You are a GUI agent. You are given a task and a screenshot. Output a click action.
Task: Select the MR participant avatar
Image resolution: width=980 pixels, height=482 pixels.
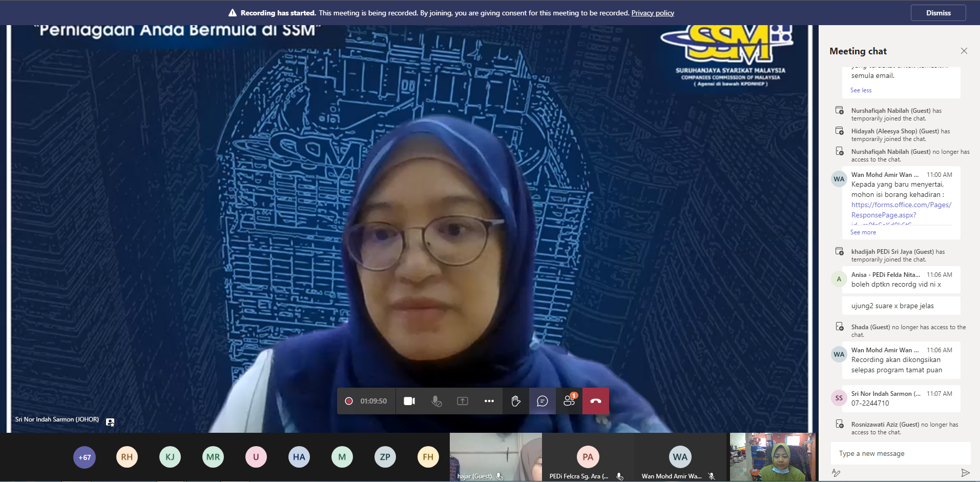click(213, 457)
